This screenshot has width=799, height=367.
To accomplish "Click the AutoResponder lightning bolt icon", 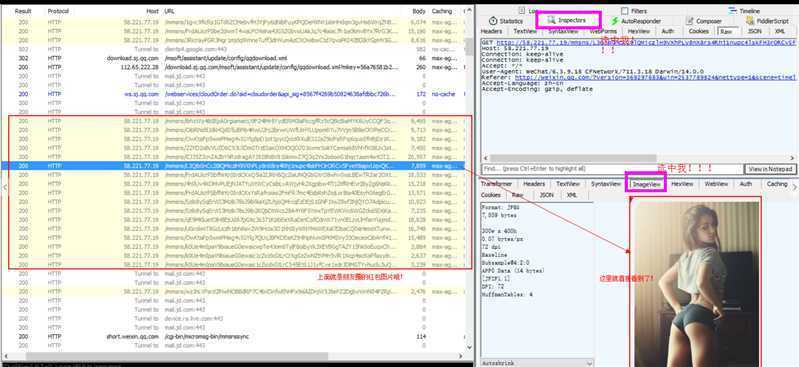I will [x=615, y=21].
